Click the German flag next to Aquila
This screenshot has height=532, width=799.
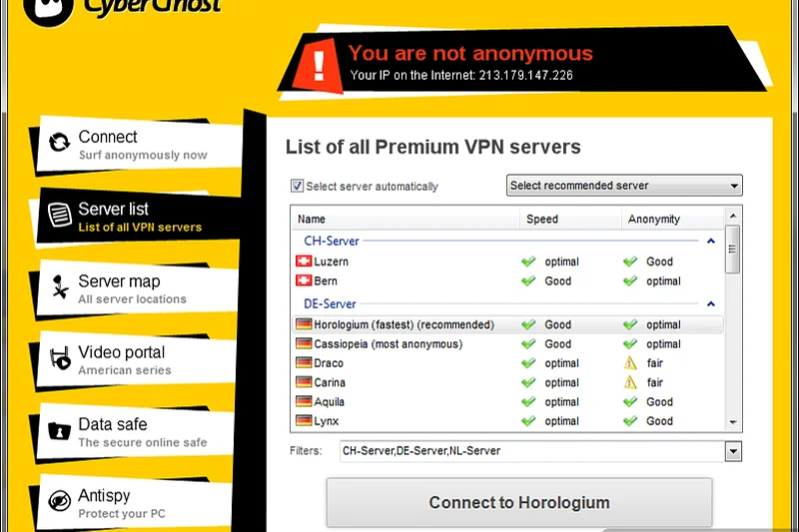(x=304, y=401)
